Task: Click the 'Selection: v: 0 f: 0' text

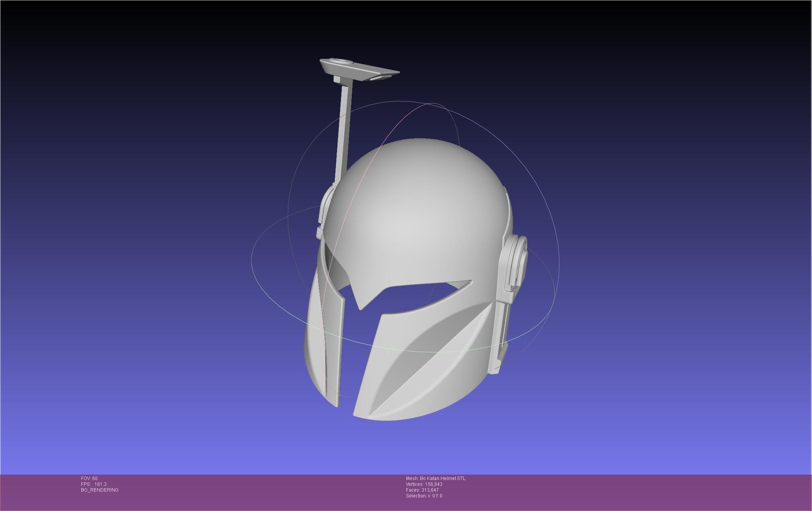Action: 424,496
